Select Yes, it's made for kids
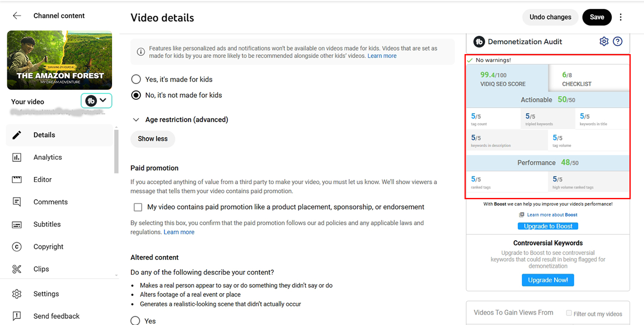 click(x=136, y=79)
